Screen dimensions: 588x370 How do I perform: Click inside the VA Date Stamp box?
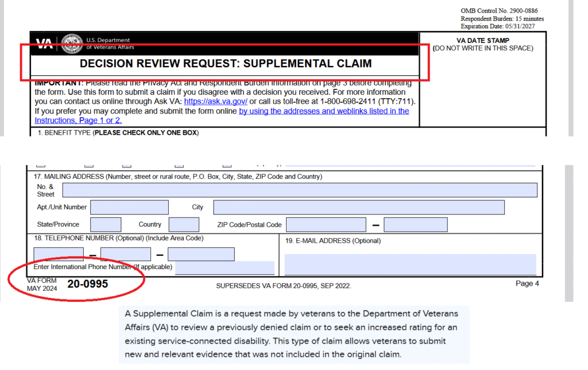pos(482,86)
